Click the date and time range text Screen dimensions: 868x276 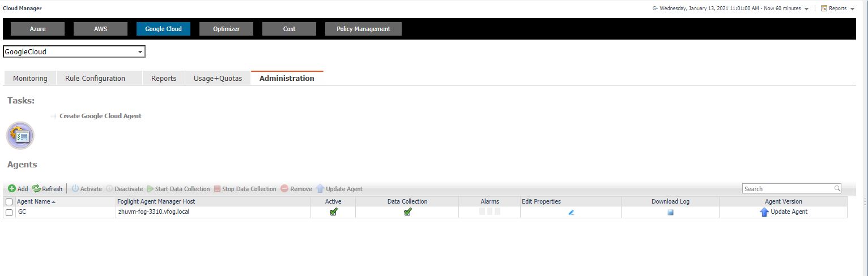tap(730, 8)
